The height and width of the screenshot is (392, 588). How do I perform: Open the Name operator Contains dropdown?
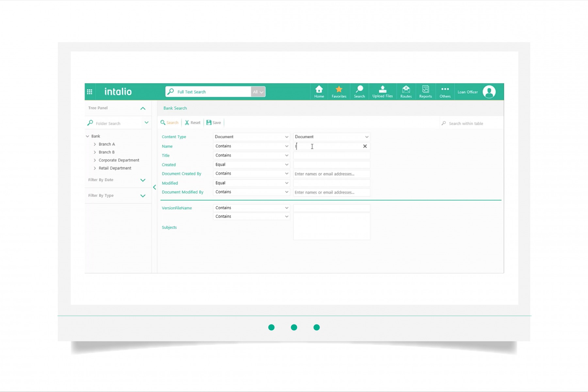251,146
